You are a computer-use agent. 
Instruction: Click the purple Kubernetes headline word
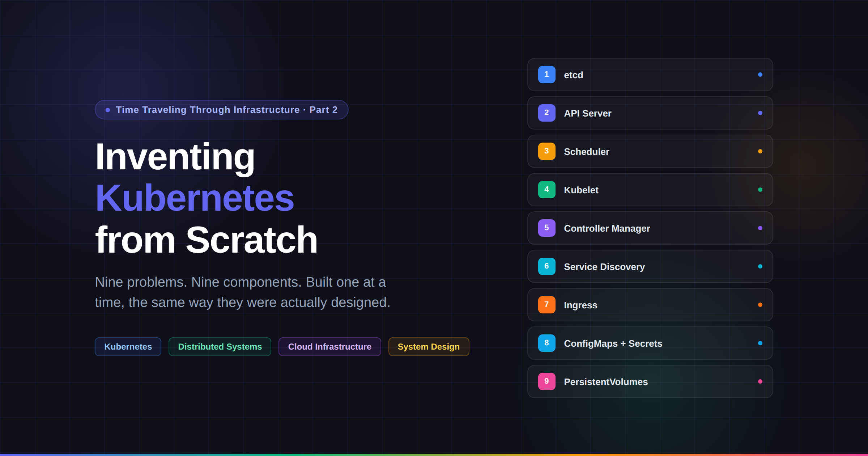click(x=195, y=198)
